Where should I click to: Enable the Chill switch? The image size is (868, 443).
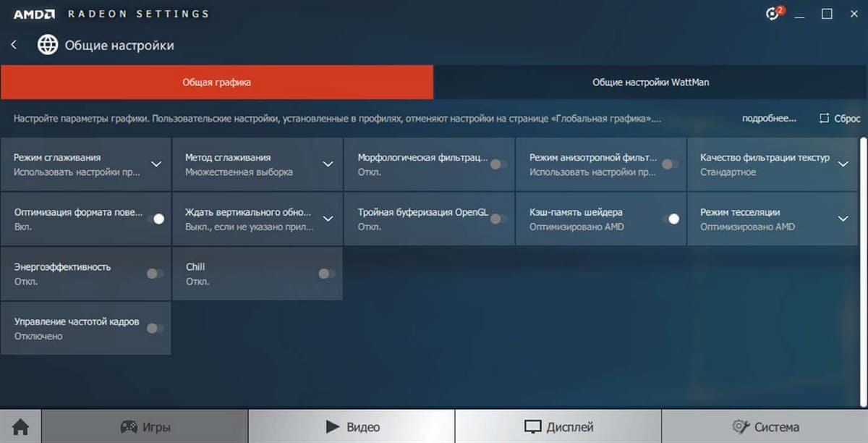[327, 274]
